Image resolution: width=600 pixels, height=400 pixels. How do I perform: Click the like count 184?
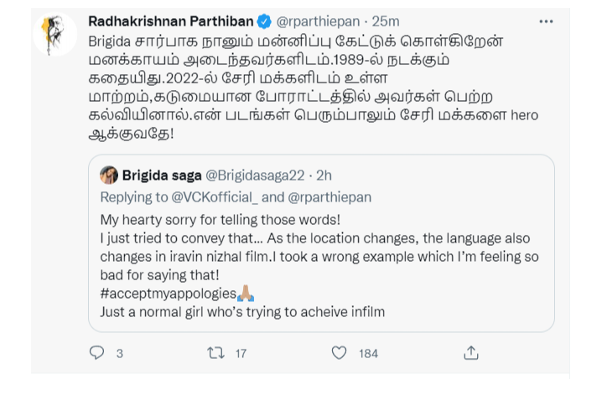pos(368,353)
